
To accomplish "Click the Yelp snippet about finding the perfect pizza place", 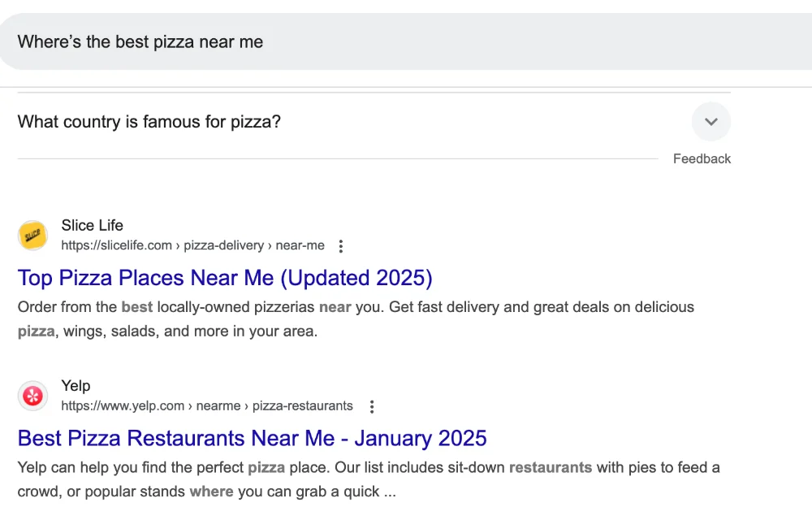I will (x=369, y=479).
